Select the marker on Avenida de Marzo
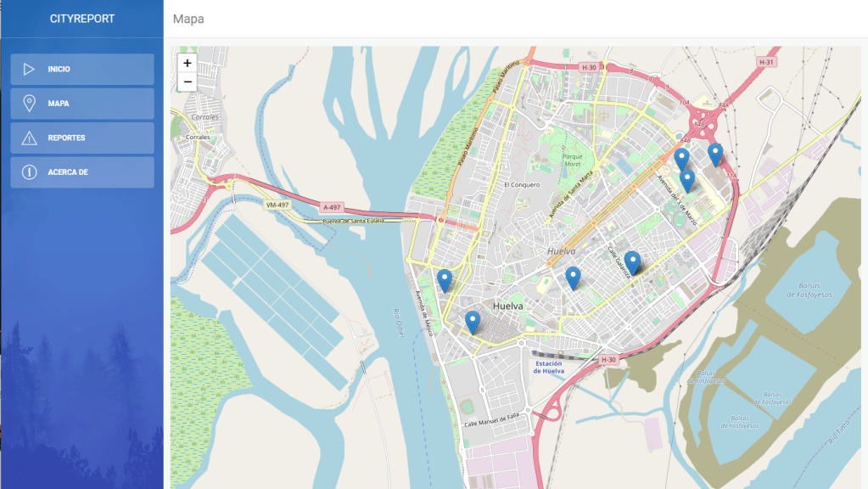Viewport: 868px width, 489px height. [x=686, y=179]
